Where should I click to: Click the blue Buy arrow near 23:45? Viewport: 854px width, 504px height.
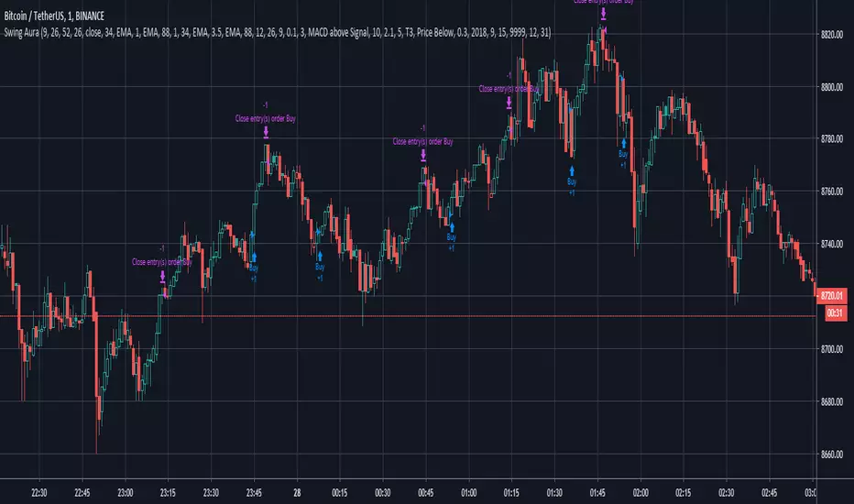pos(254,257)
